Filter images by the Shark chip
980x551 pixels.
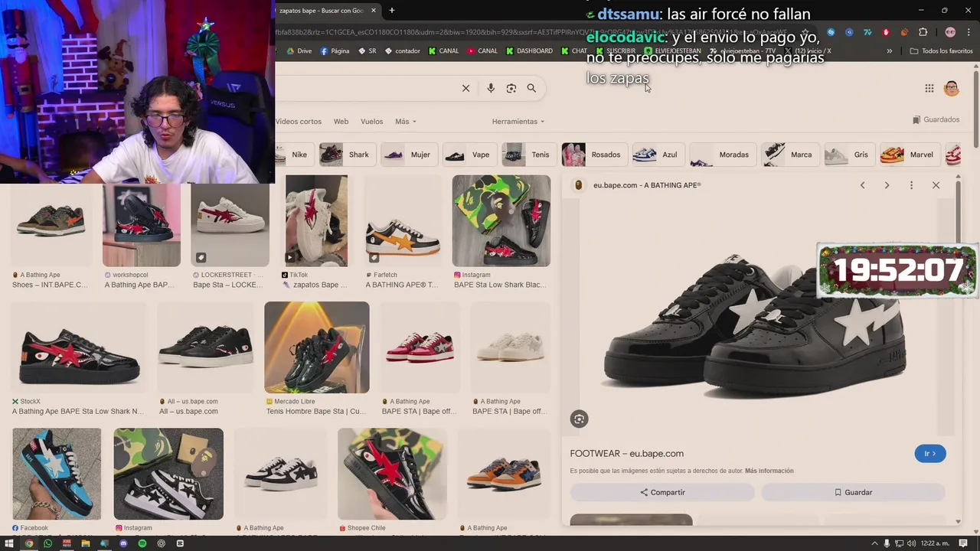(347, 155)
